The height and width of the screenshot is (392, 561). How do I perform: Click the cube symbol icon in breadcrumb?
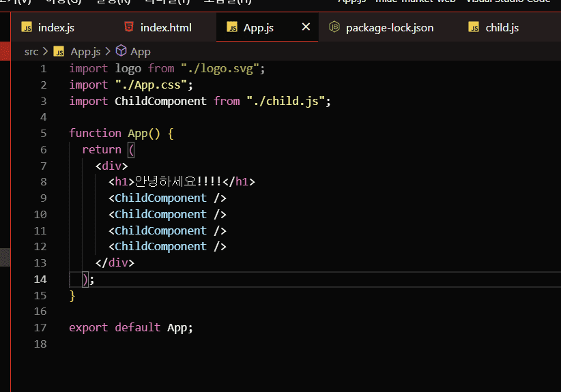click(x=121, y=51)
